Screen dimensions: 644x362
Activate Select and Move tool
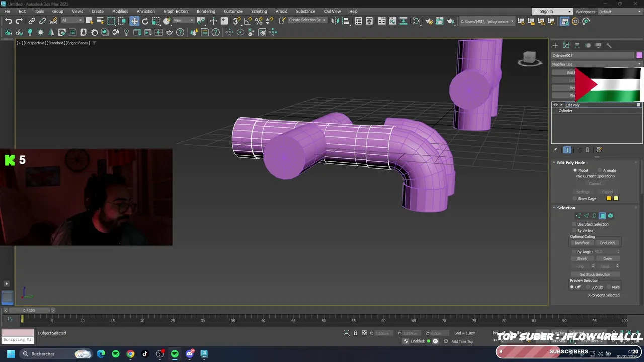(x=134, y=21)
